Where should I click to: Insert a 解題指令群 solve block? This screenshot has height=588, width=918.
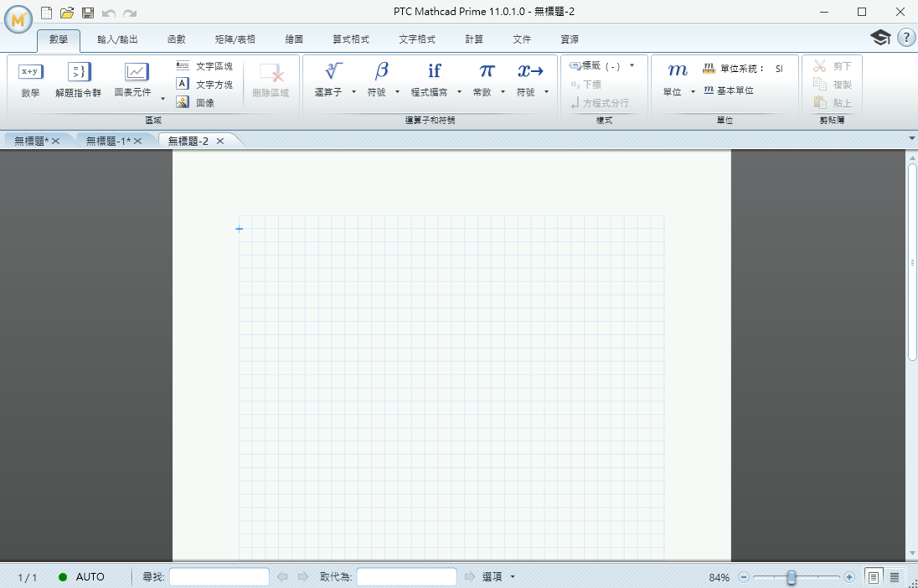78,73
